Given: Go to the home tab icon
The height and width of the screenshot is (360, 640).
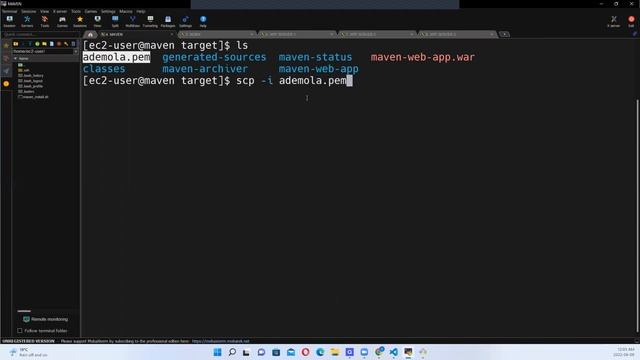Looking at the screenshot, I should tap(90, 34).
